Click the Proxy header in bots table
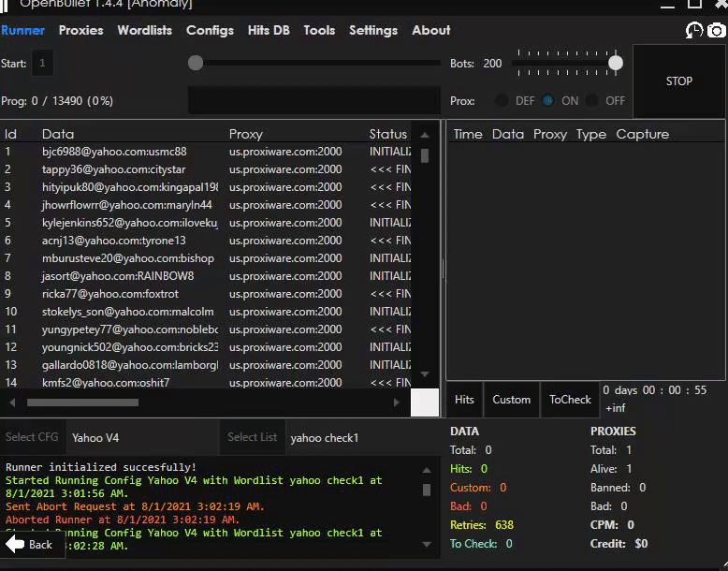728x571 pixels. point(245,134)
